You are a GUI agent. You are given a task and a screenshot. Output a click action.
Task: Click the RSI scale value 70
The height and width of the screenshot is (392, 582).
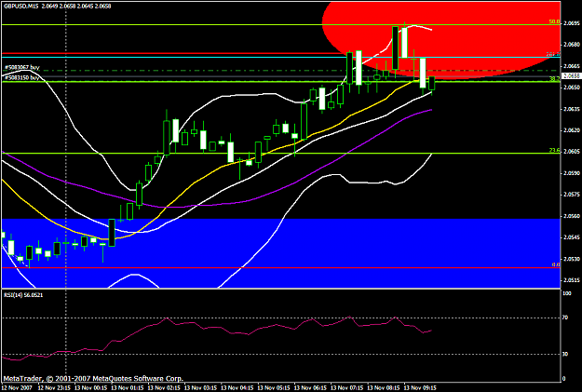565,318
